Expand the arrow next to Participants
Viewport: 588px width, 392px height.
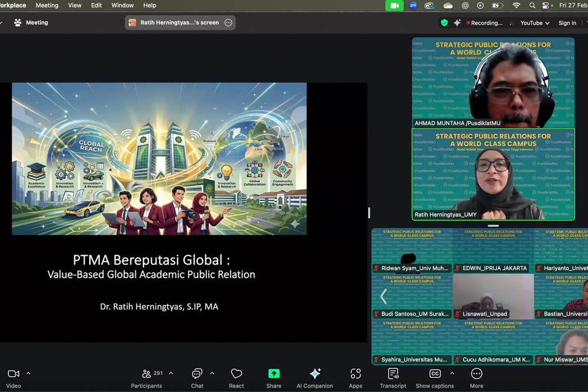[171, 373]
